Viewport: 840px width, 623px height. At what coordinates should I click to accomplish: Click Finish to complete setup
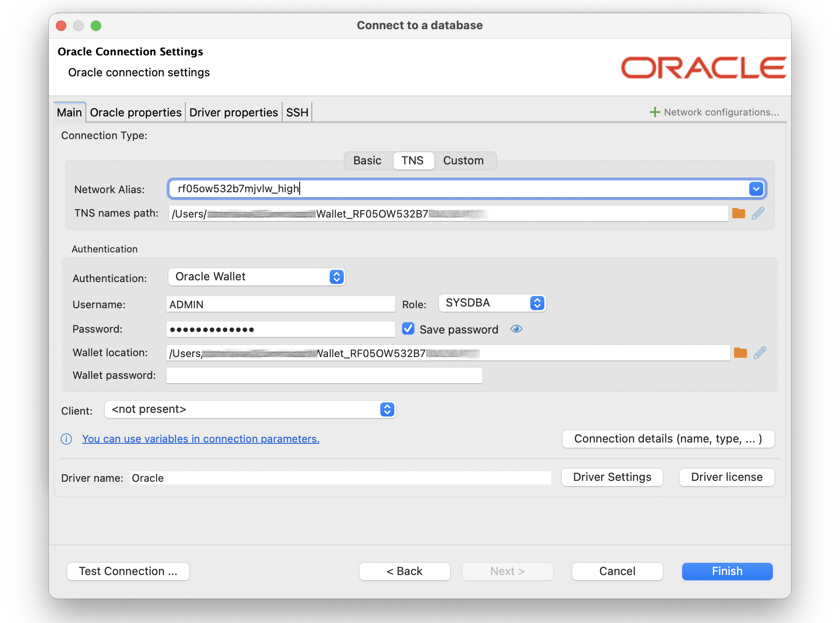727,571
